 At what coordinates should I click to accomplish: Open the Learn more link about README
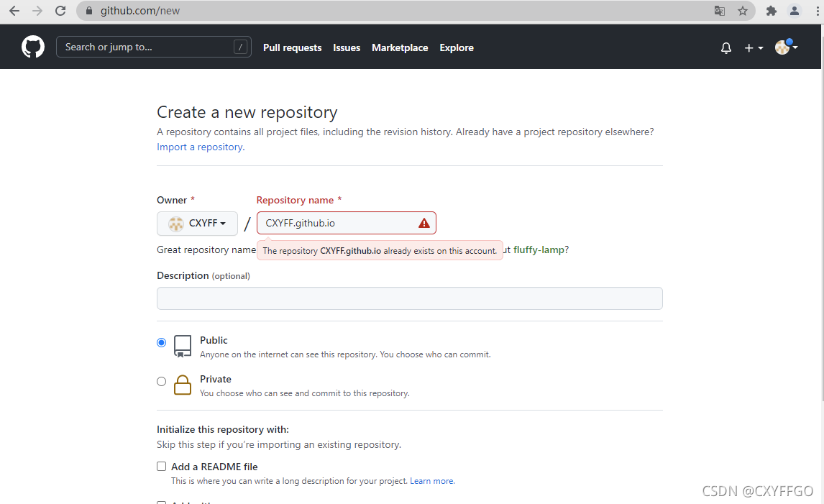(432, 481)
